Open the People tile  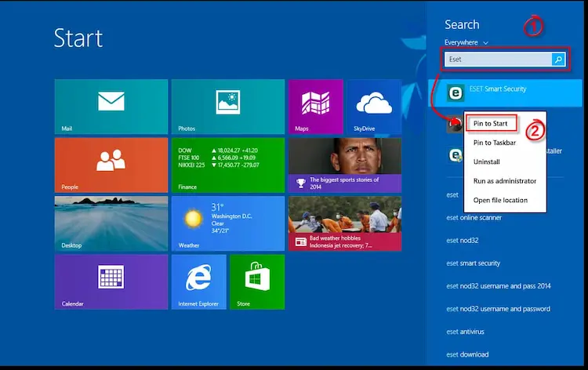[111, 165]
